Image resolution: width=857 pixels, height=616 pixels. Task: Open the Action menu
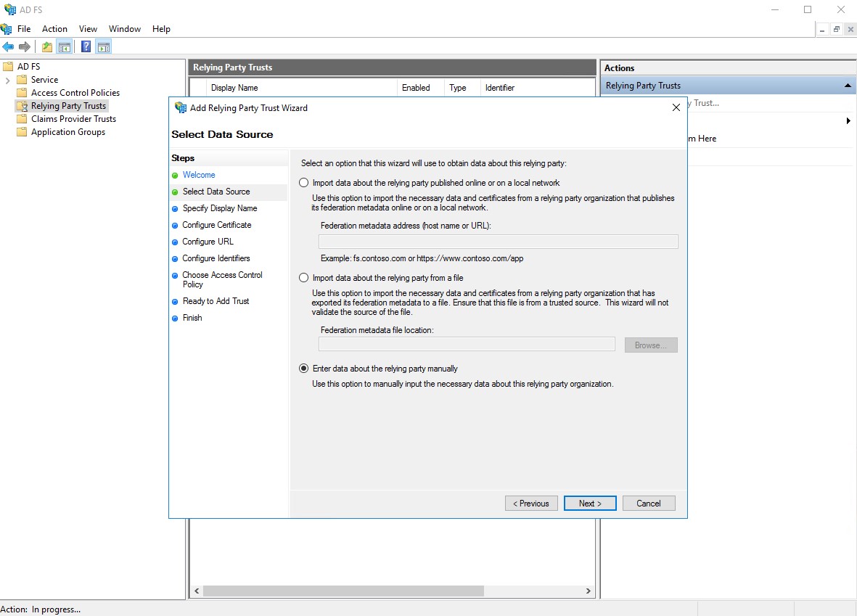(54, 29)
